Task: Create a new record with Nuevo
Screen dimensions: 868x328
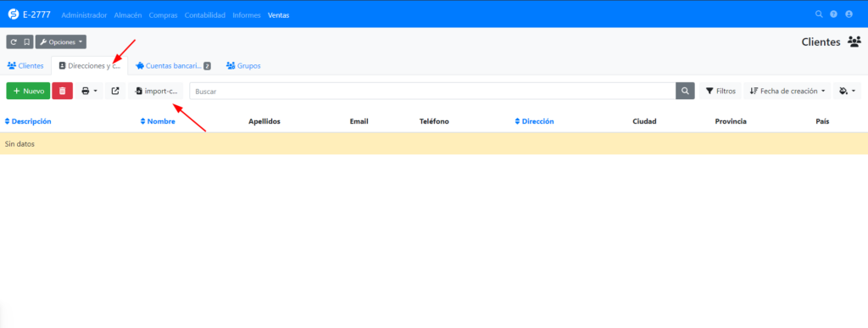Action: click(x=28, y=91)
